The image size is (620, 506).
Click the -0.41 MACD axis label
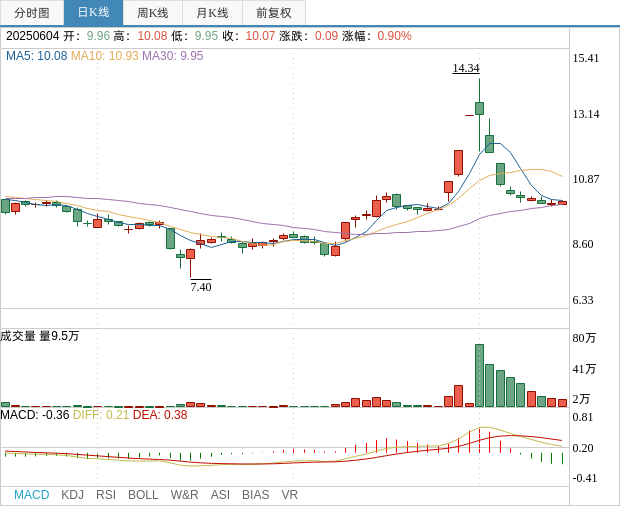584,478
